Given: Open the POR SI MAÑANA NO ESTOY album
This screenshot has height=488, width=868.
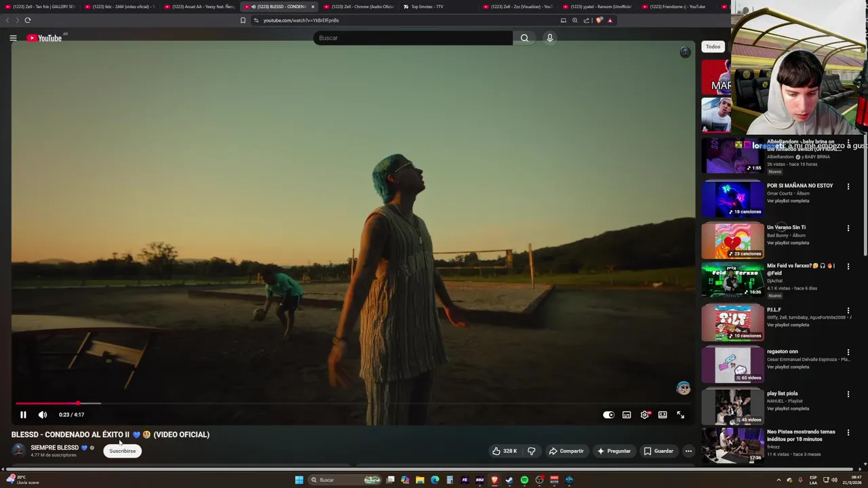Looking at the screenshot, I should [800, 186].
